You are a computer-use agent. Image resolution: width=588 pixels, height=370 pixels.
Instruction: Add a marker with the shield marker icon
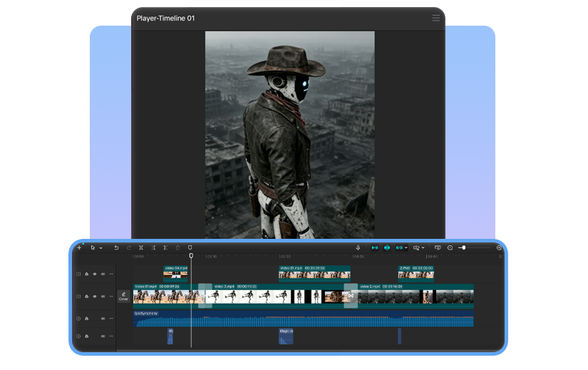[190, 247]
